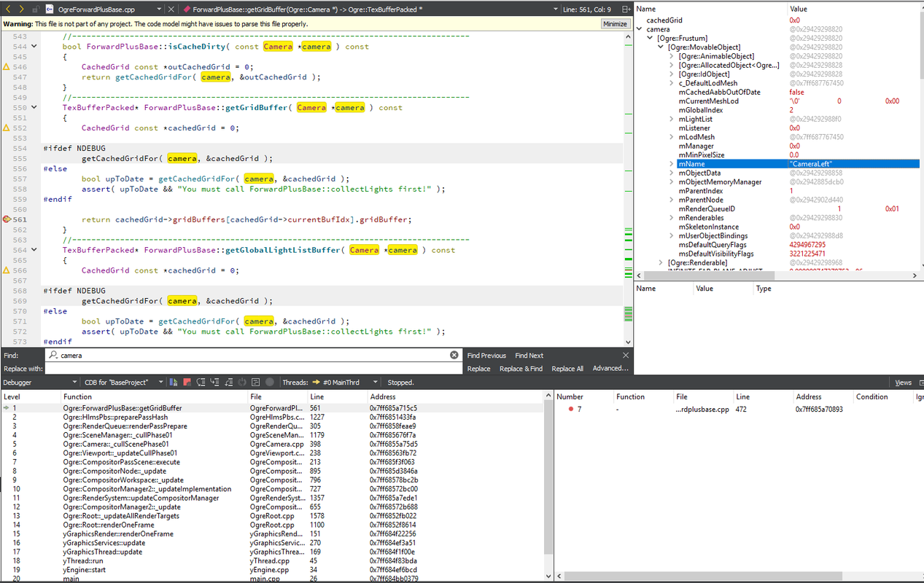The width and height of the screenshot is (924, 583).
Task: Expand the [Ogre::AnimableObject] node
Action: (x=672, y=56)
